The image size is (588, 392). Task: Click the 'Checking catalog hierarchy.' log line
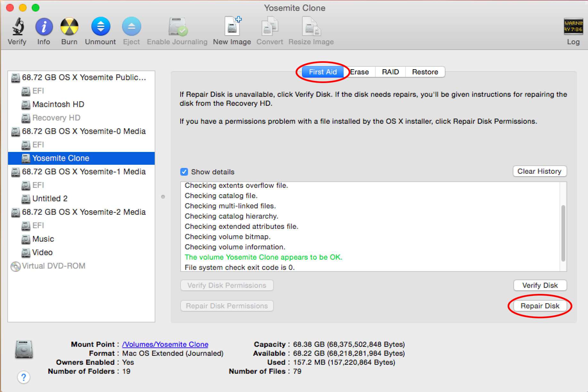click(232, 216)
